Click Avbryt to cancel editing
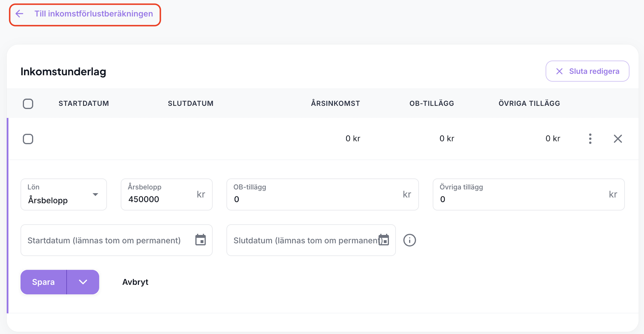 click(135, 282)
